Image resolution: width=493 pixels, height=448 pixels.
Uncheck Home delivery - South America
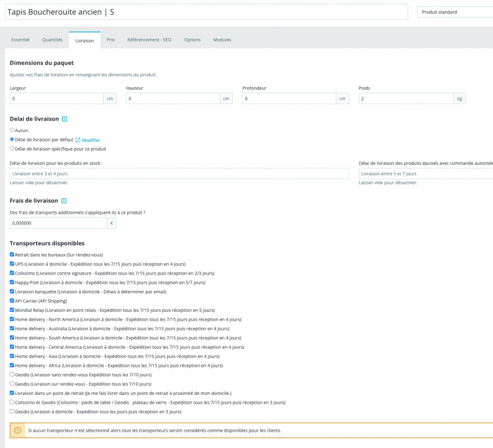click(x=12, y=337)
